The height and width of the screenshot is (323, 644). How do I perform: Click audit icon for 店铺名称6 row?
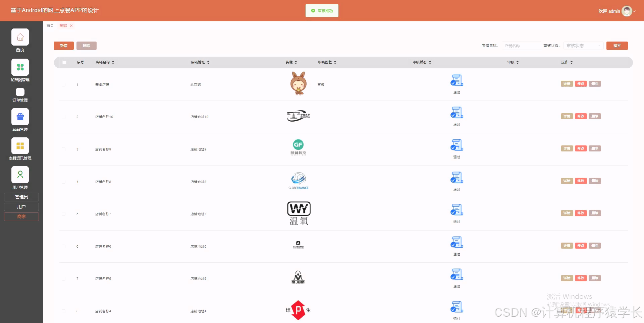457,242
